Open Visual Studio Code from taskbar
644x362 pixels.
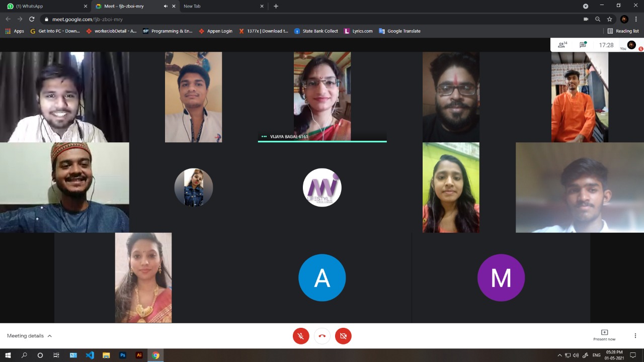[x=90, y=355]
